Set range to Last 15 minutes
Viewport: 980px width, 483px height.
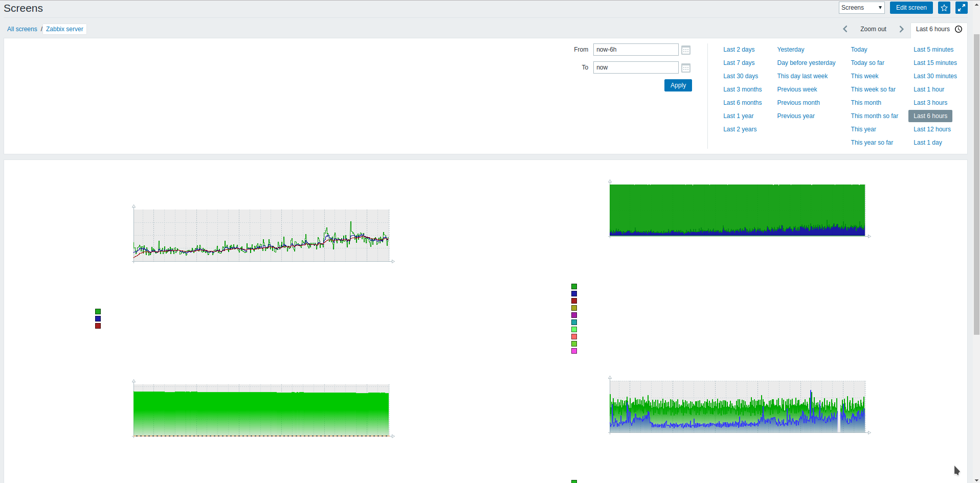pos(935,63)
